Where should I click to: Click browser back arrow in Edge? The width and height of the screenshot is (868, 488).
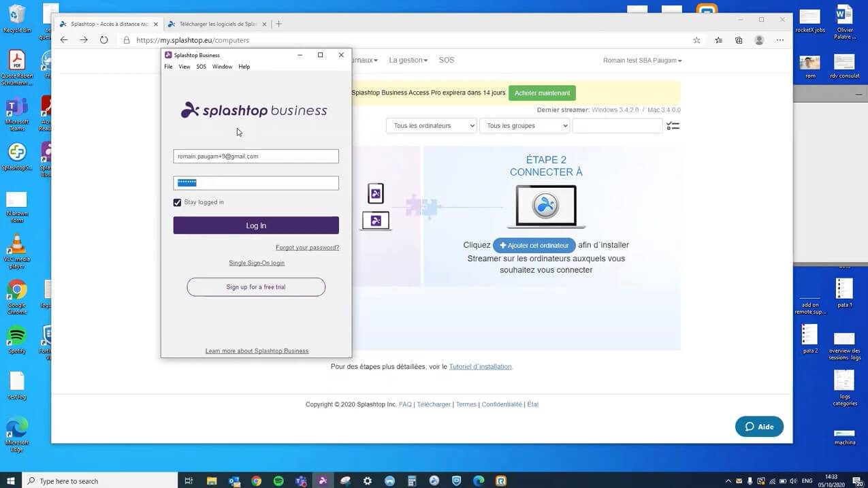(64, 40)
